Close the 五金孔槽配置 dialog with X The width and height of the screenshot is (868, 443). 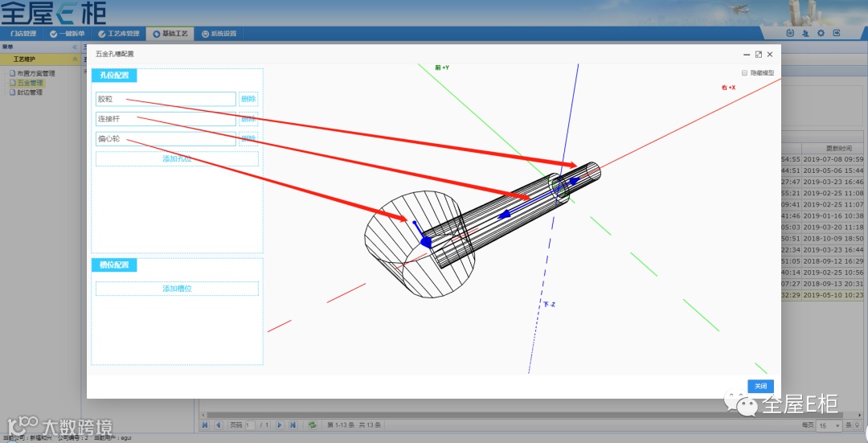(770, 54)
